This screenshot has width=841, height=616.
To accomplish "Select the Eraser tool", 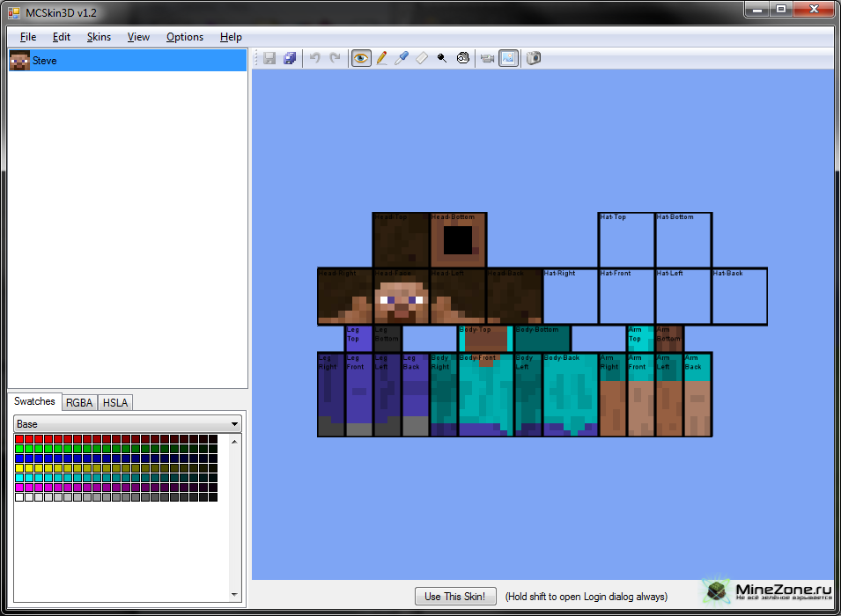I will [422, 58].
